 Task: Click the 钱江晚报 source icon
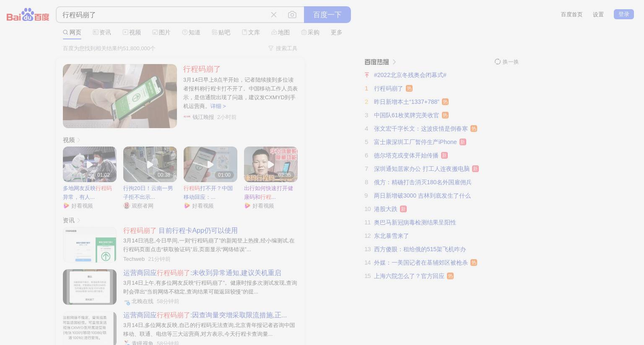coord(187,117)
